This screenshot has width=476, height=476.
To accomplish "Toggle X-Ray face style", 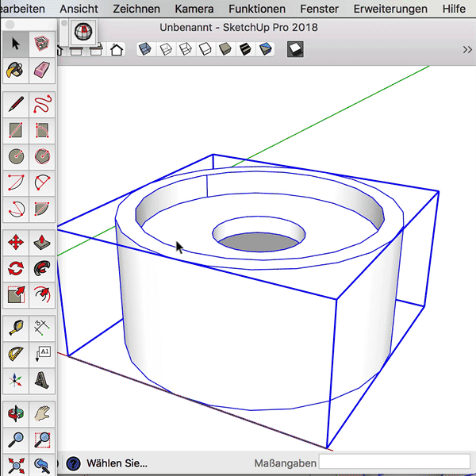I will coord(146,49).
